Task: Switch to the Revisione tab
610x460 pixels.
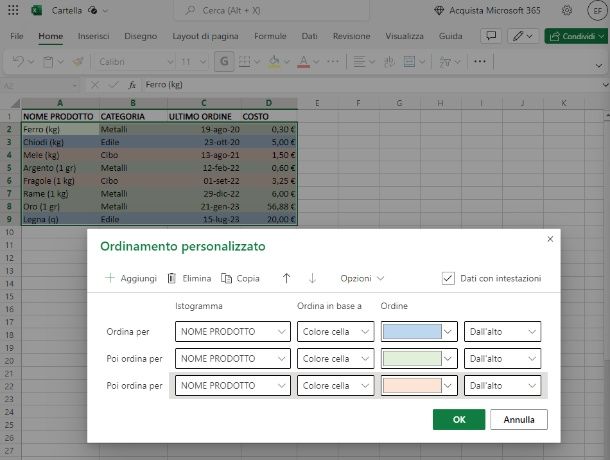Action: (351, 36)
